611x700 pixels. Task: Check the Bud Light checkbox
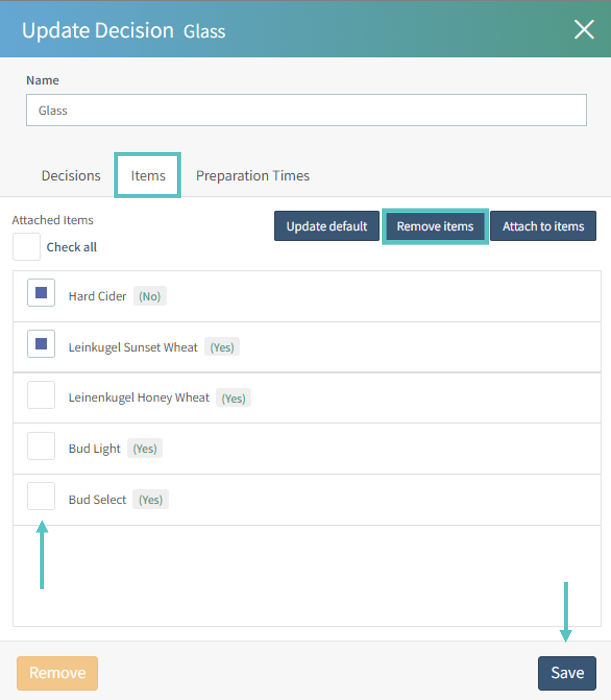[x=41, y=446]
